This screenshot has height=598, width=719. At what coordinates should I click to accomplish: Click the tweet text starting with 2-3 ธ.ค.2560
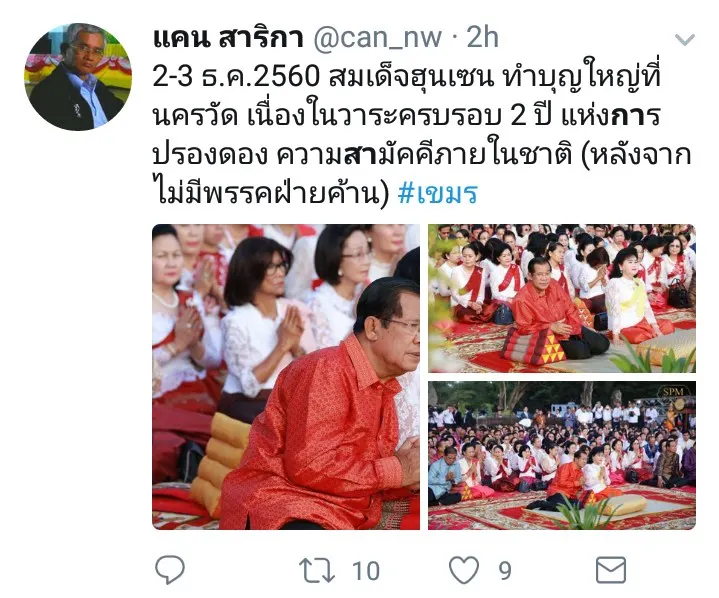coord(422,135)
